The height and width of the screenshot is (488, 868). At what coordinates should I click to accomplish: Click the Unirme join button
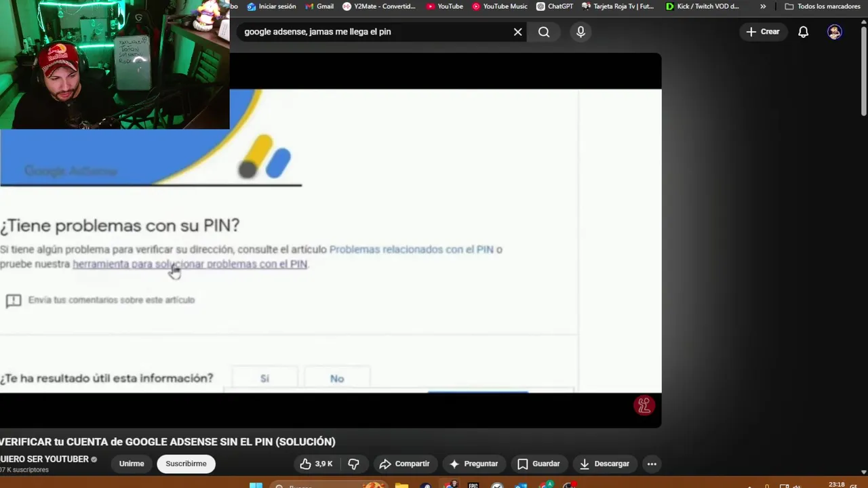pyautogui.click(x=132, y=464)
